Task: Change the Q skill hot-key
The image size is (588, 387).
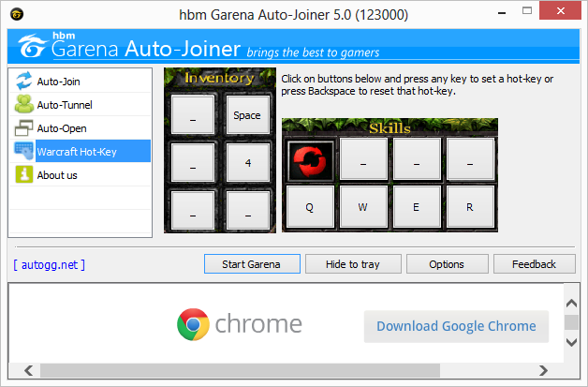Action: point(310,206)
